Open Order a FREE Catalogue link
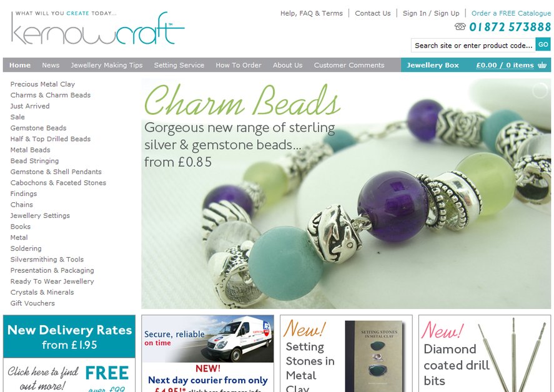 (x=511, y=13)
